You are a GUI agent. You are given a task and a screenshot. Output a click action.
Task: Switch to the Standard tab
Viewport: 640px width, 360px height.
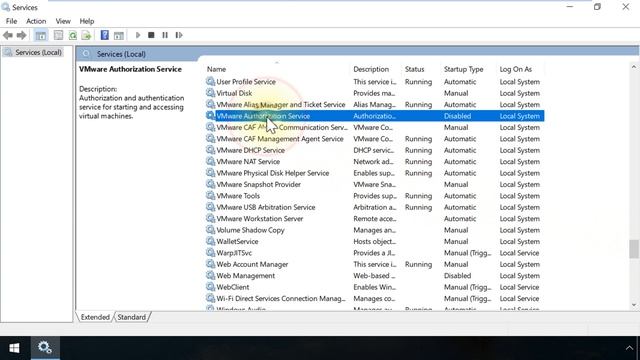click(x=131, y=317)
